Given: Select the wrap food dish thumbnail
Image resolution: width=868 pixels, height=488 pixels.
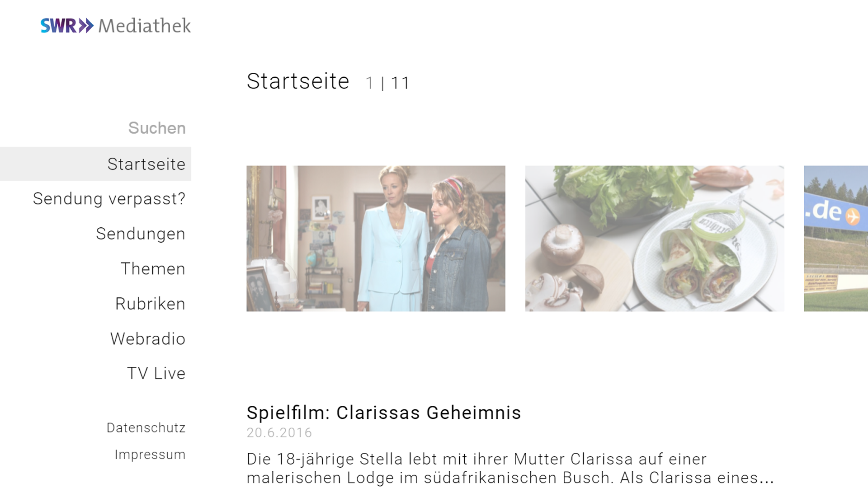Looking at the screenshot, I should pos(654,239).
